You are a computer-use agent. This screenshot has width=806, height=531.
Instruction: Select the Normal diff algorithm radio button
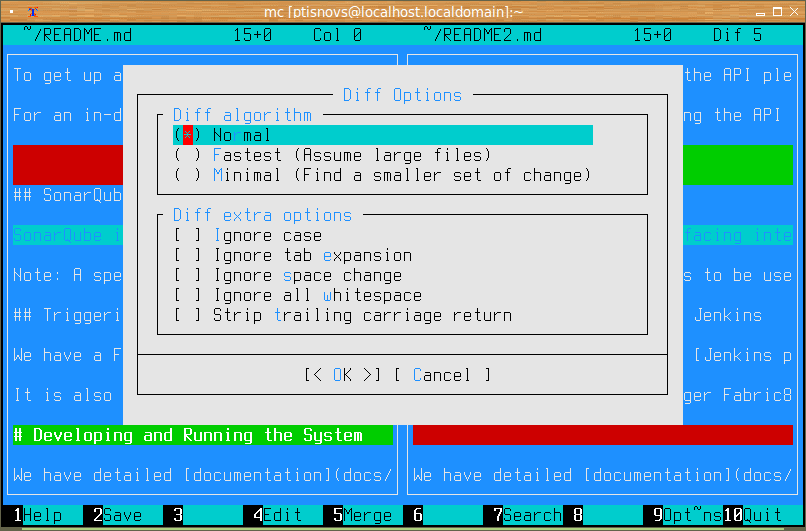[x=383, y=135]
